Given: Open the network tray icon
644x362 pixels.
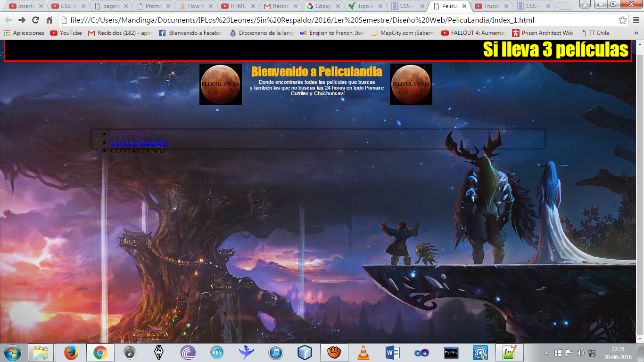Looking at the screenshot, I should point(592,353).
